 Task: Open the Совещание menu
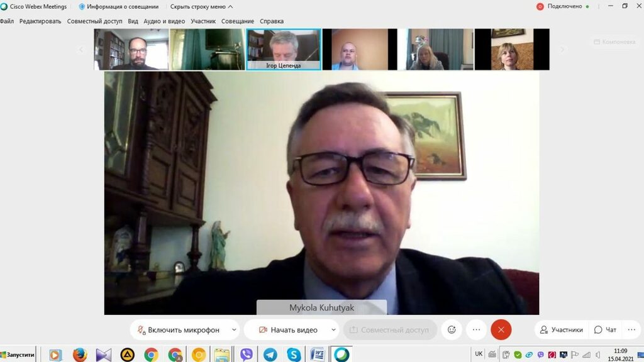[238, 21]
